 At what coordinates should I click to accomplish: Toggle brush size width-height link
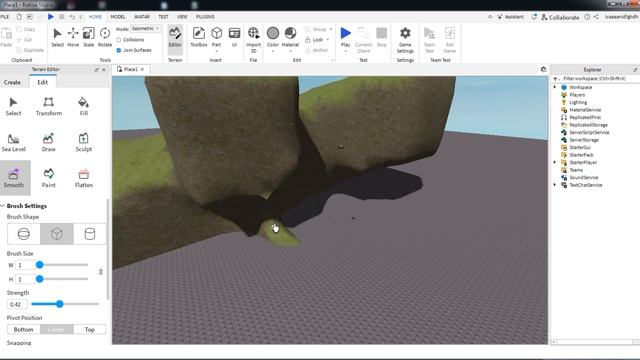(101, 272)
